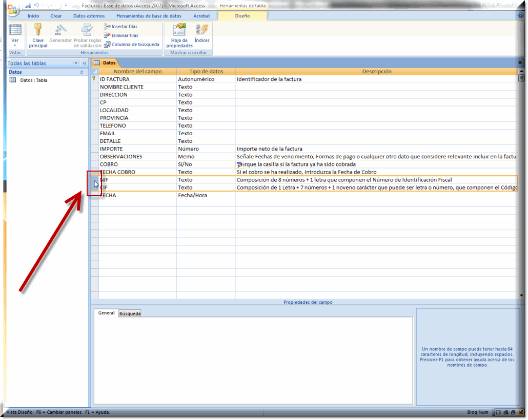
Task: Select Design view button in status bar
Action: coord(520,412)
